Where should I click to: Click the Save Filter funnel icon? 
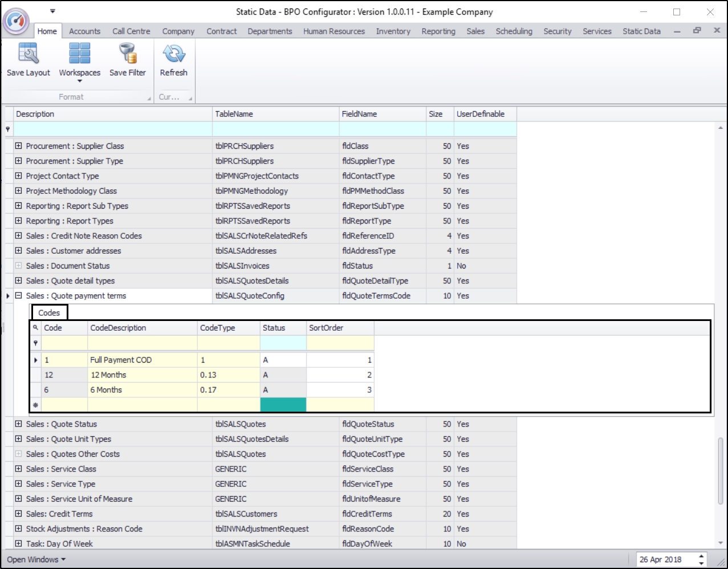click(127, 54)
